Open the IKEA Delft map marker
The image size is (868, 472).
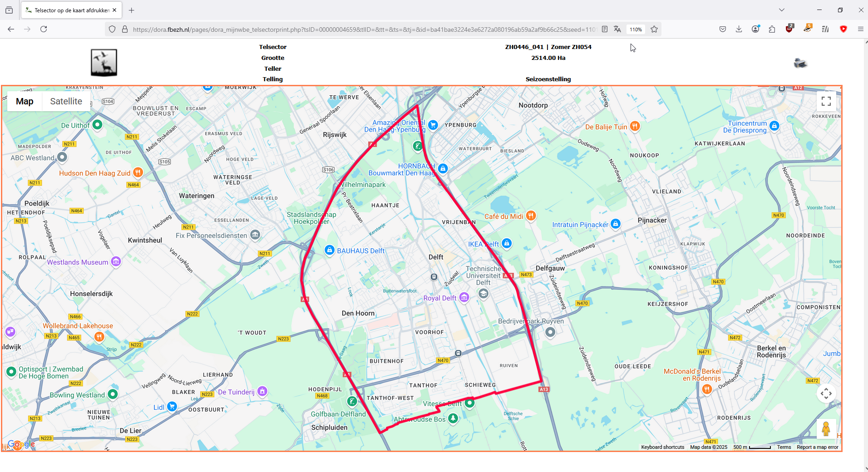pos(507,243)
